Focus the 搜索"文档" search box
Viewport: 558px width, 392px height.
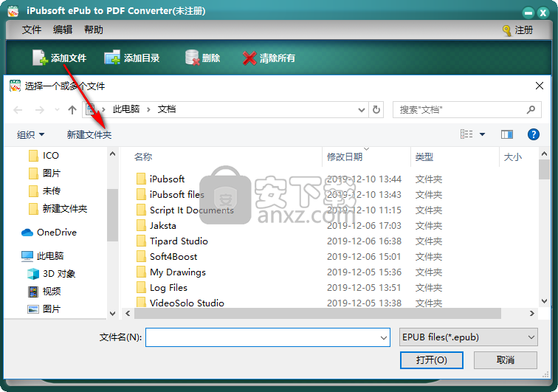467,110
